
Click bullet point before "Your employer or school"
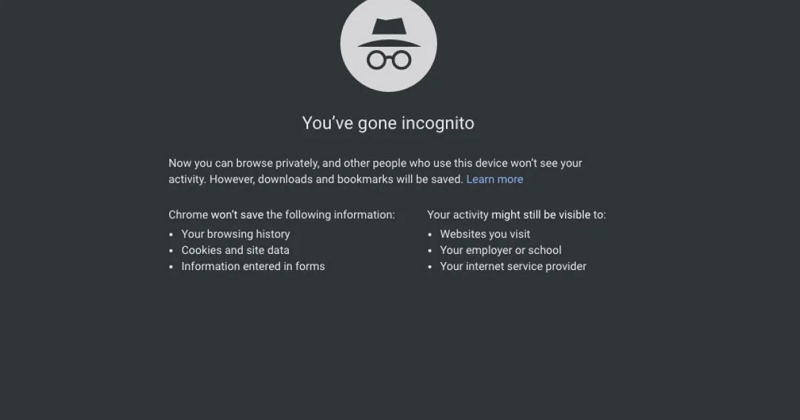pos(430,251)
